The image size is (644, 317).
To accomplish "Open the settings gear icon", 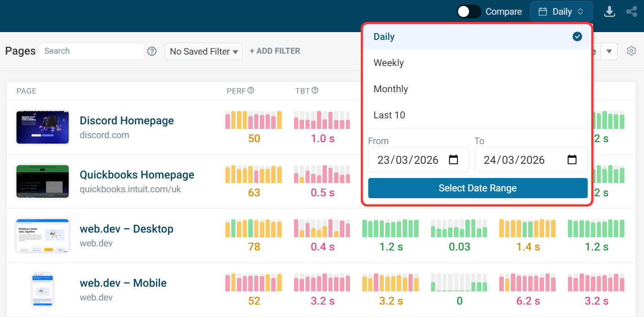I will [x=631, y=51].
